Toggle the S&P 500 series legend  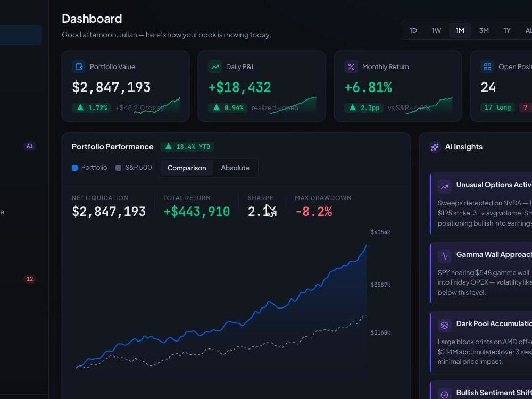134,168
